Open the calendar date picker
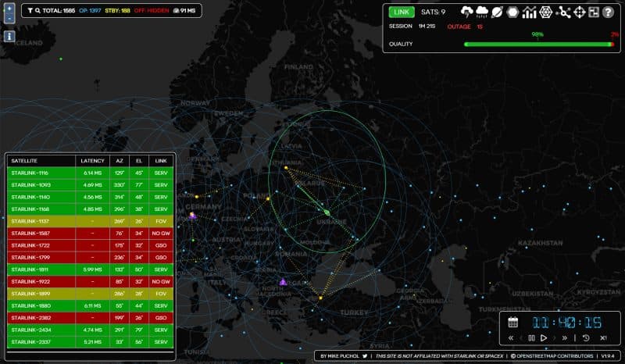 [513, 322]
